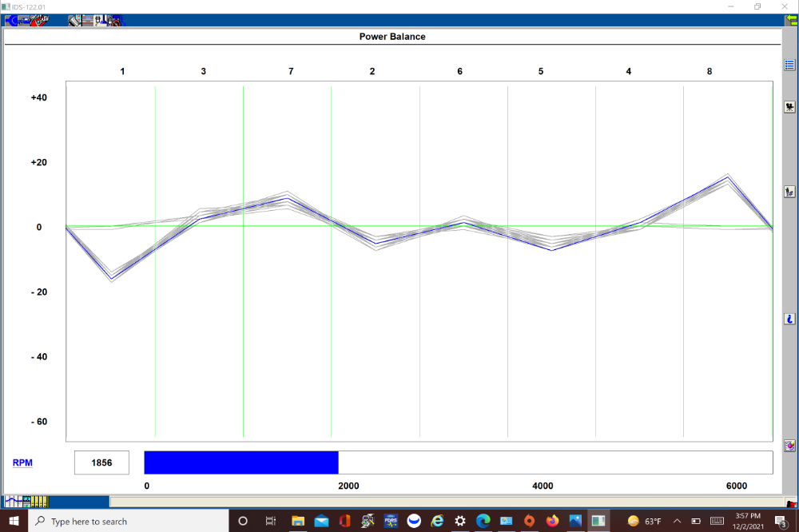Click the RPM value field showing 1856

[101, 463]
